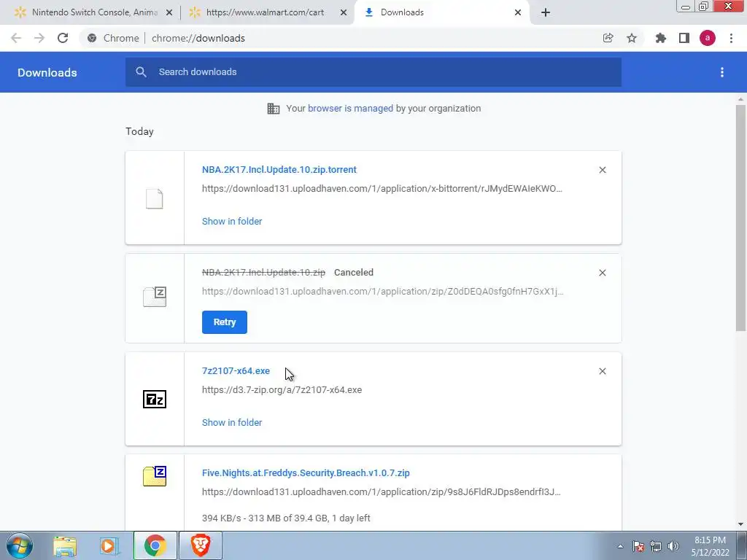The width and height of the screenshot is (747, 560).
Task: Focus the Search downloads field
Action: pyautogui.click(x=373, y=72)
